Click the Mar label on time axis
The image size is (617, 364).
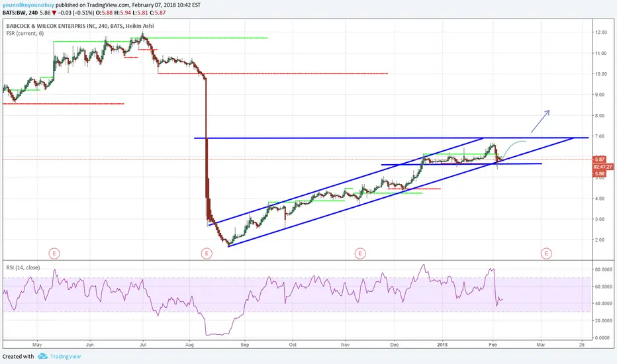point(541,345)
